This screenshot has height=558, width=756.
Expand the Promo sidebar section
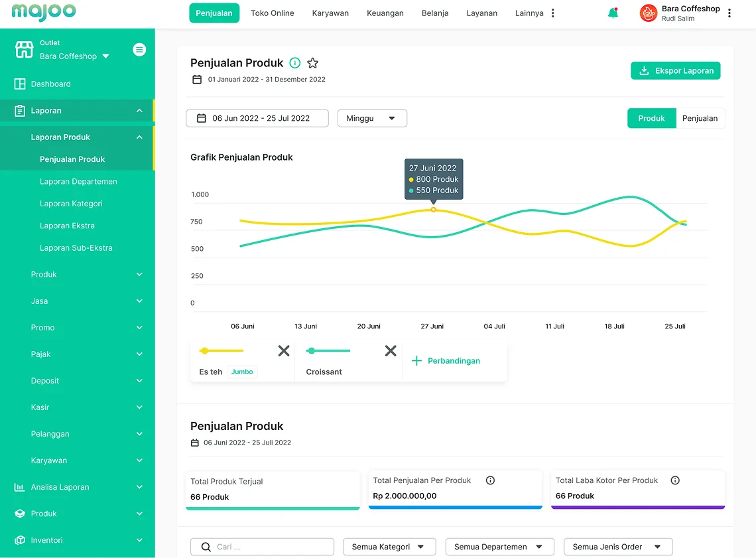85,328
